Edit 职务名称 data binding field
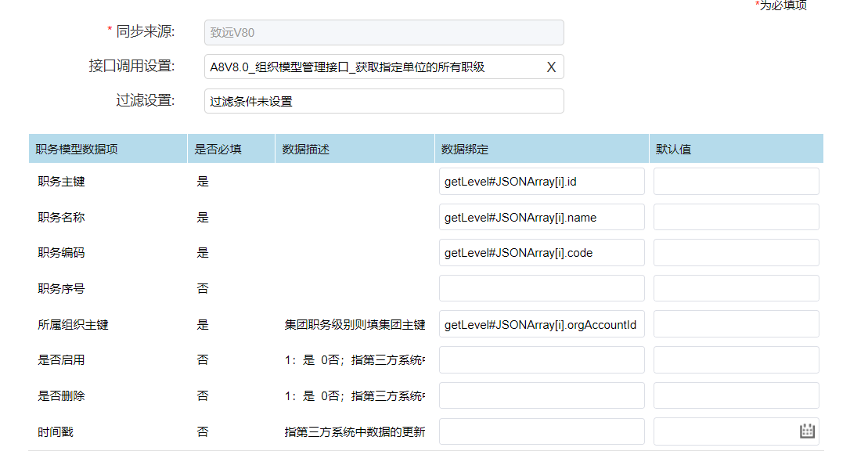This screenshot has width=868, height=462. [x=542, y=217]
